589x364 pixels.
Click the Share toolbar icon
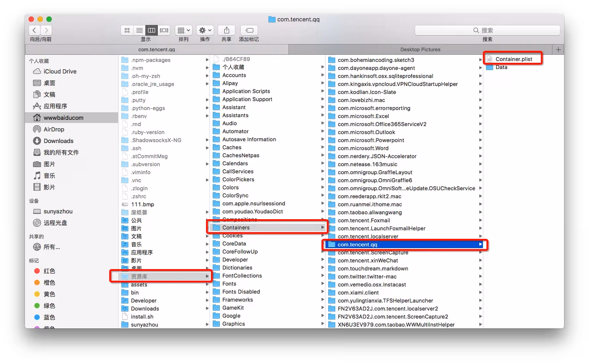coord(227,30)
